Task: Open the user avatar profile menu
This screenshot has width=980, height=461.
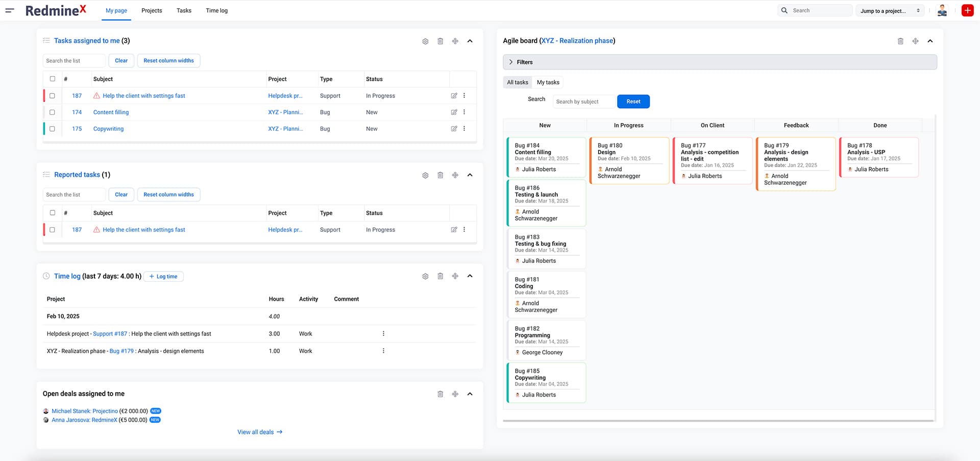Action: point(942,10)
